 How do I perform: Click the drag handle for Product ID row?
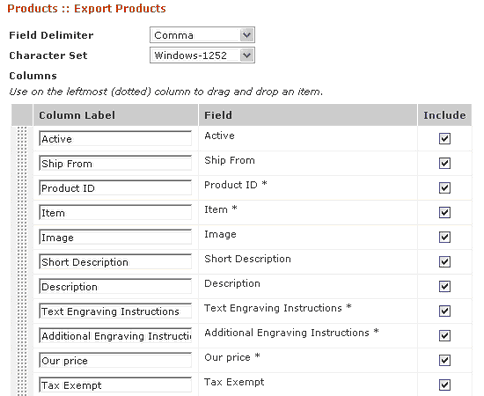click(22, 188)
